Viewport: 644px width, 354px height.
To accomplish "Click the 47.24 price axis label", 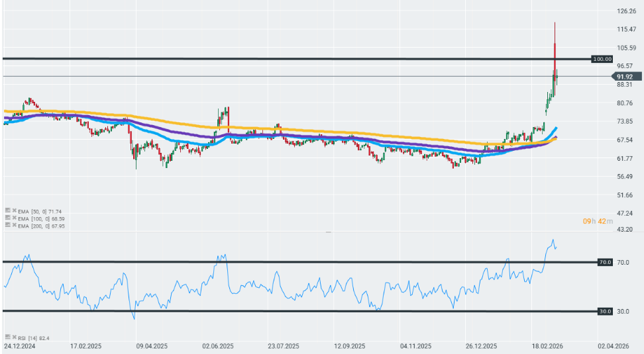I will pyautogui.click(x=625, y=213).
